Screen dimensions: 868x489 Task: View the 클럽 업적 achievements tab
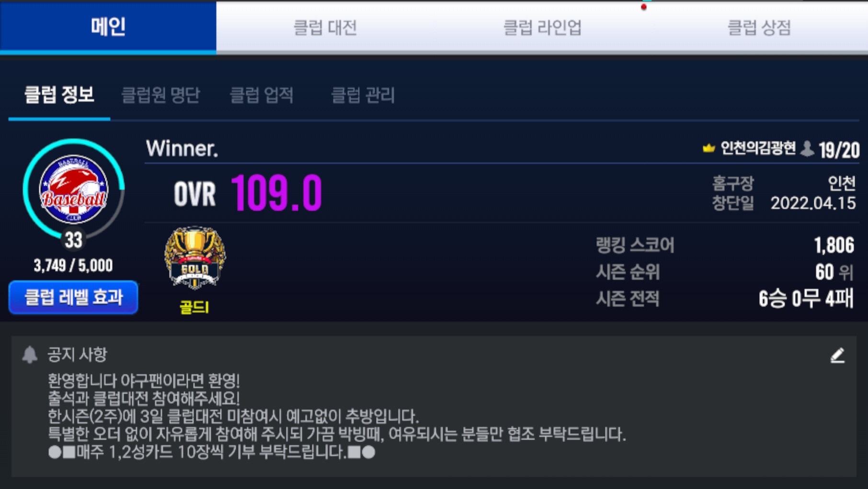point(262,95)
